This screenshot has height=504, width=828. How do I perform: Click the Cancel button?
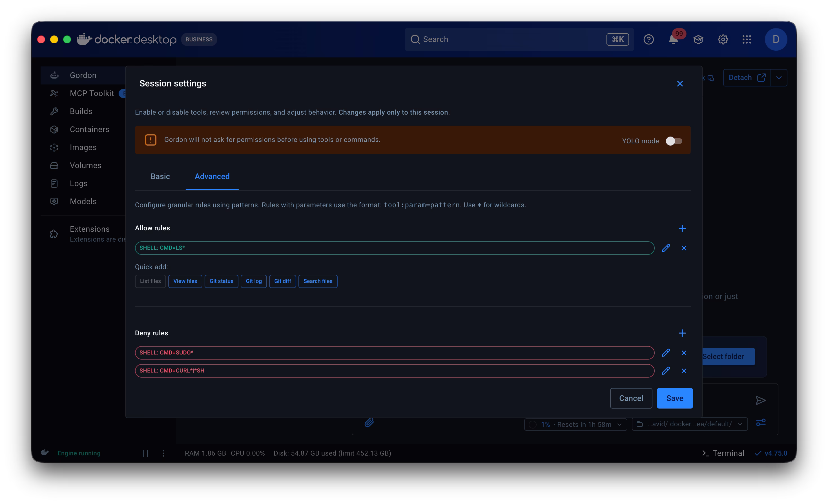631,398
